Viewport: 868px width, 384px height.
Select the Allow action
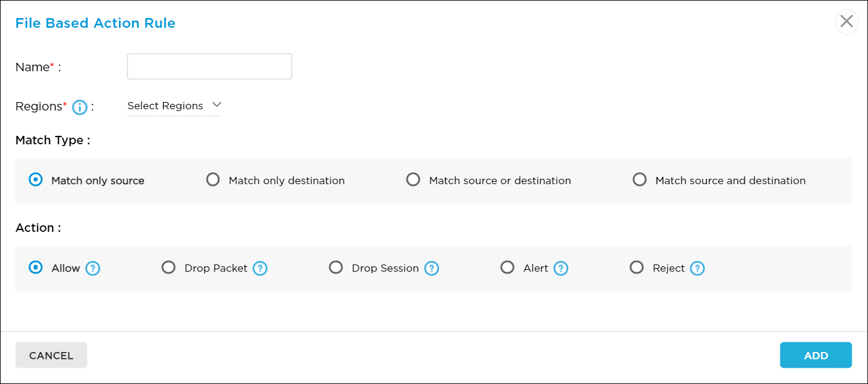(x=35, y=267)
